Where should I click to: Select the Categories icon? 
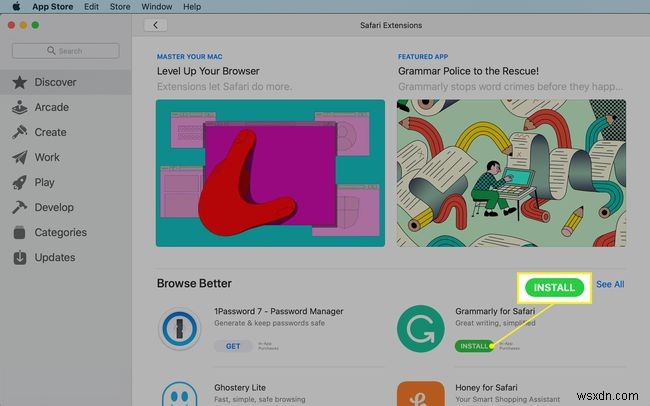(19, 232)
